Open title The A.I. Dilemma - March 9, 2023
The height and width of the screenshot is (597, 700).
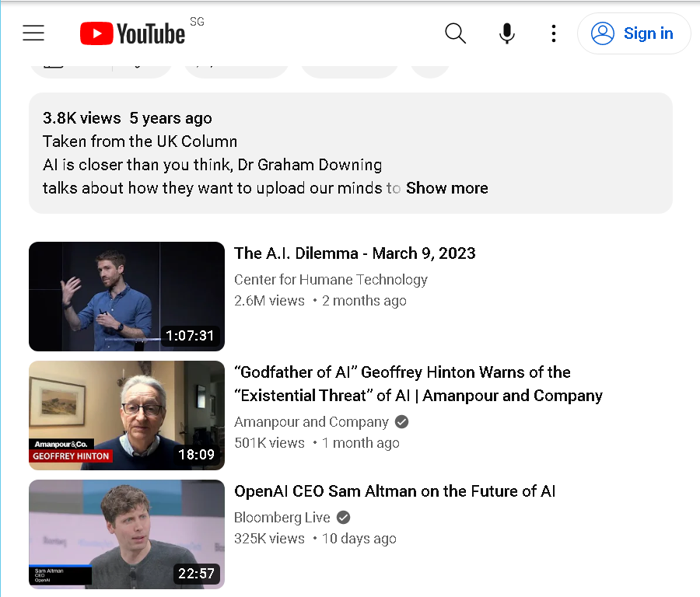point(355,253)
